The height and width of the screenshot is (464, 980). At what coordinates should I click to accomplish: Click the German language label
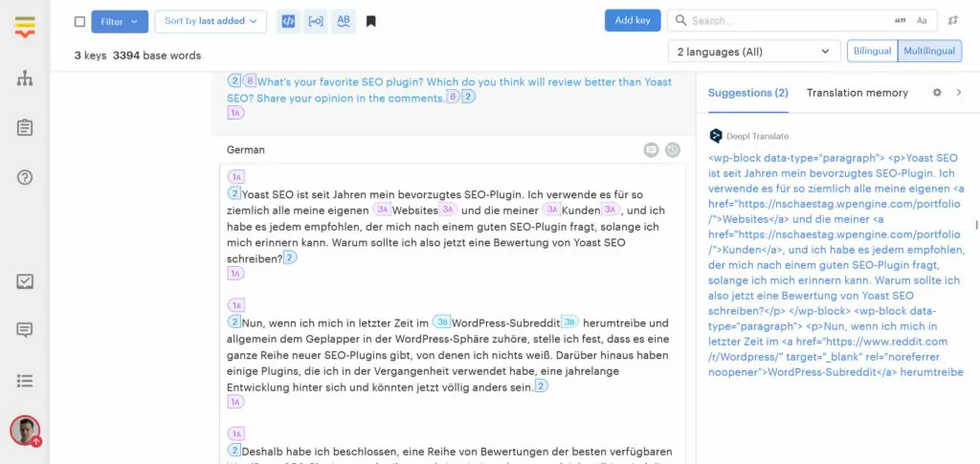tap(246, 150)
